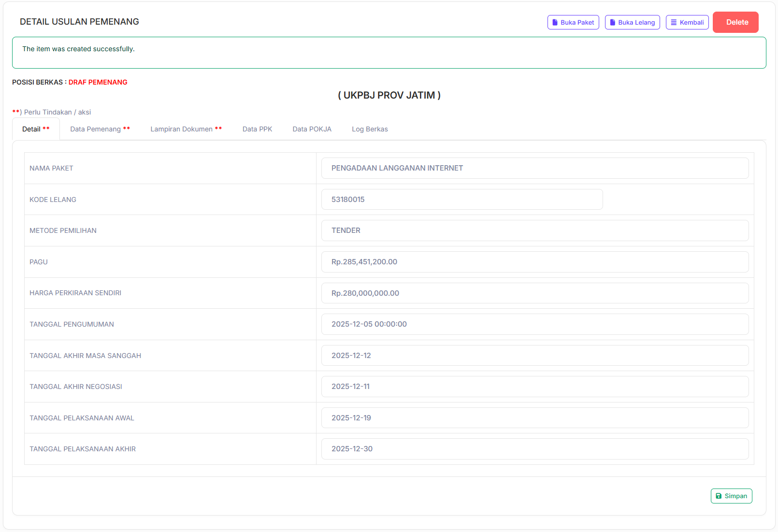Viewport: 778px width, 532px height.
Task: Focus the Kode Lelang field
Action: click(461, 200)
